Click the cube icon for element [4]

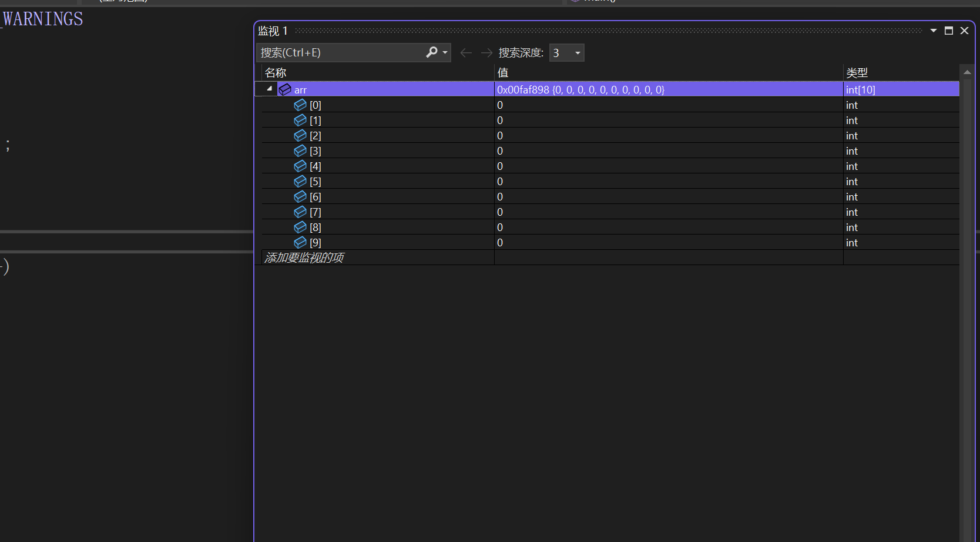click(300, 166)
